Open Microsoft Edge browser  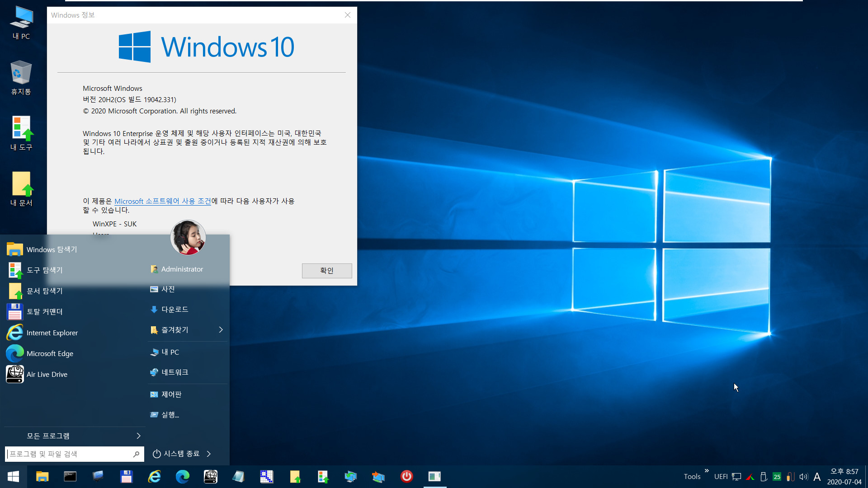49,353
